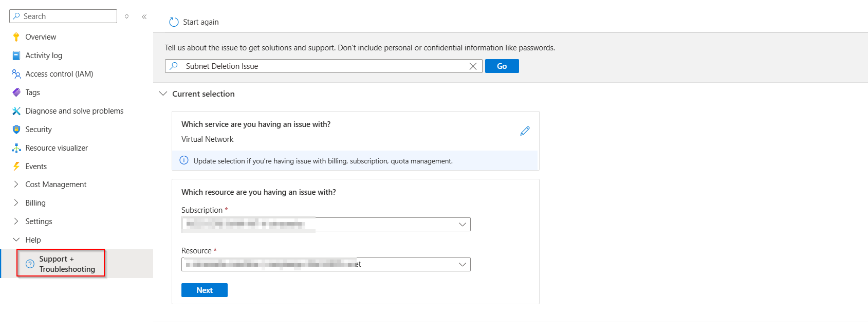
Task: Click the Go button
Action: [502, 66]
